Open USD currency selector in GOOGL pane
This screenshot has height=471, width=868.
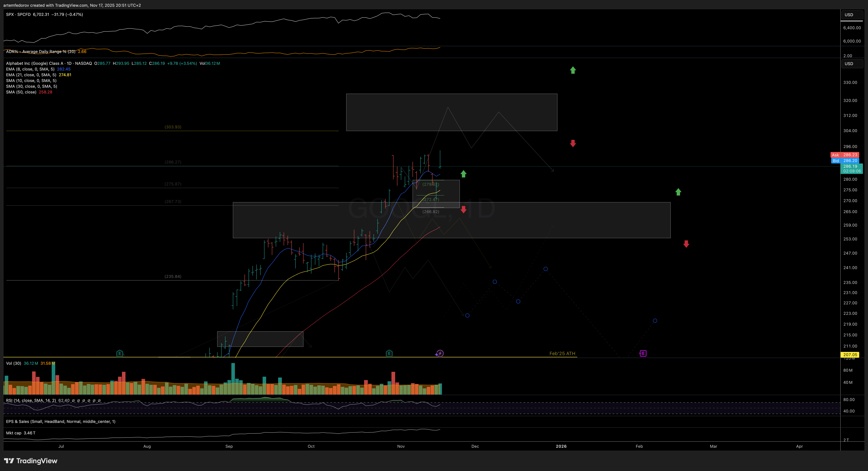point(852,64)
